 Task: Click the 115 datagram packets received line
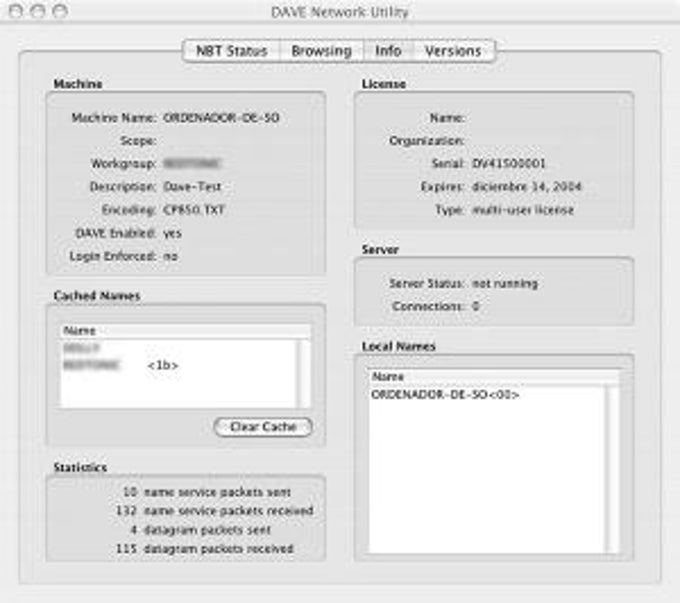205,549
